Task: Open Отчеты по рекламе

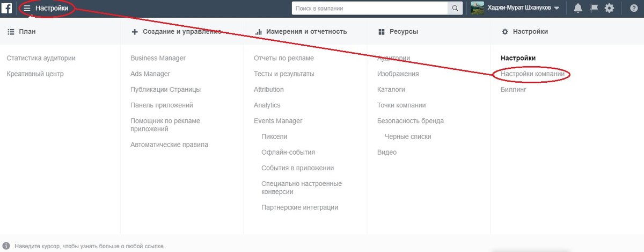Action: [284, 58]
